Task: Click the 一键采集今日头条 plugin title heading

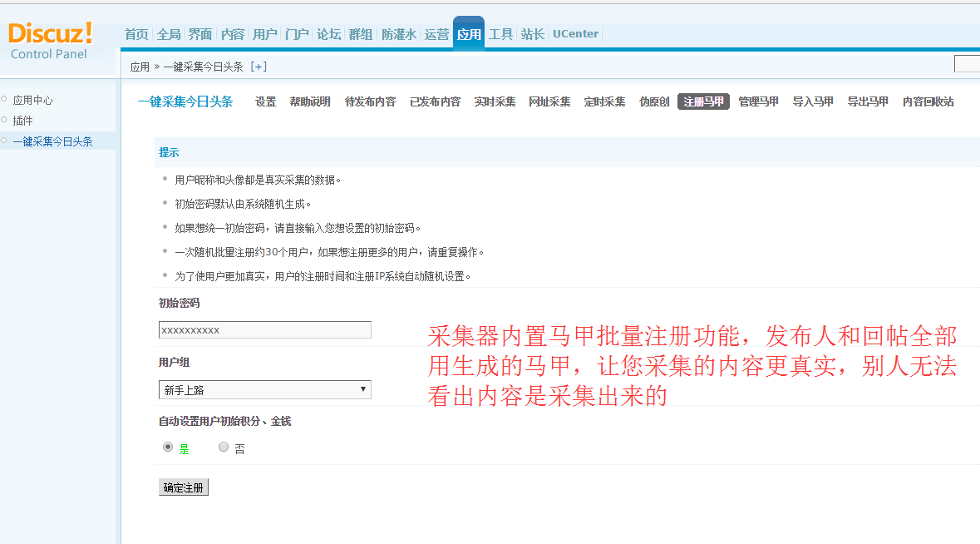Action: pyautogui.click(x=185, y=101)
